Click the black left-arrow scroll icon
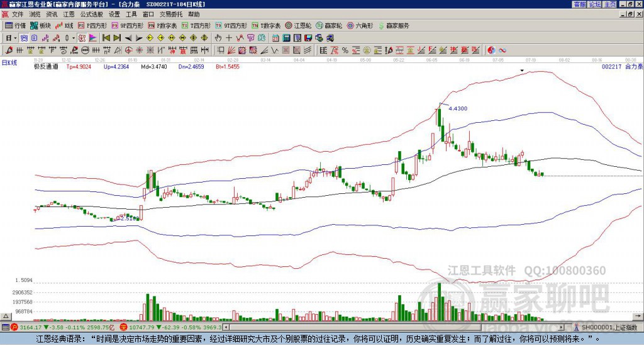 pyautogui.click(x=128, y=38)
